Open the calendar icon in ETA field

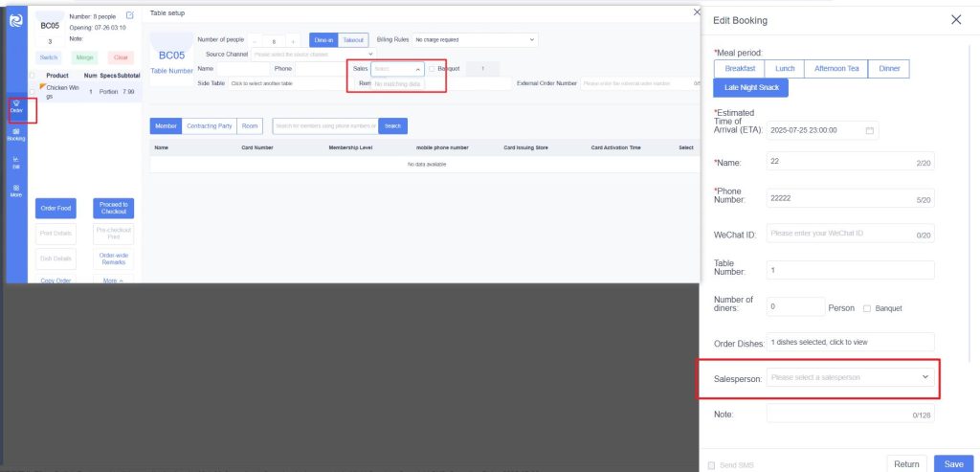[x=869, y=130]
